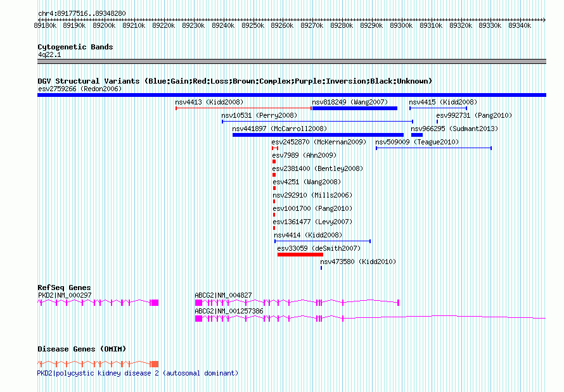Click the nsv441897 (McCarroll2008) label

279,129
